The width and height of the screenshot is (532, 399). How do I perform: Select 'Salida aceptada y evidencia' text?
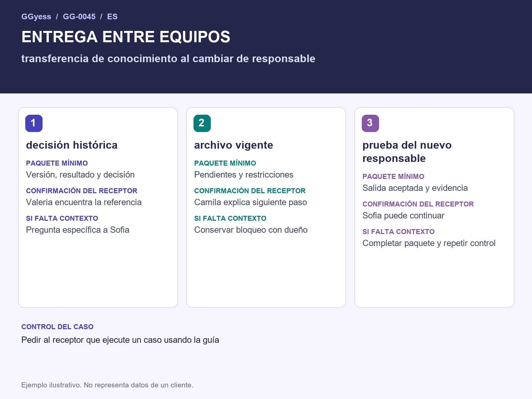[415, 188]
